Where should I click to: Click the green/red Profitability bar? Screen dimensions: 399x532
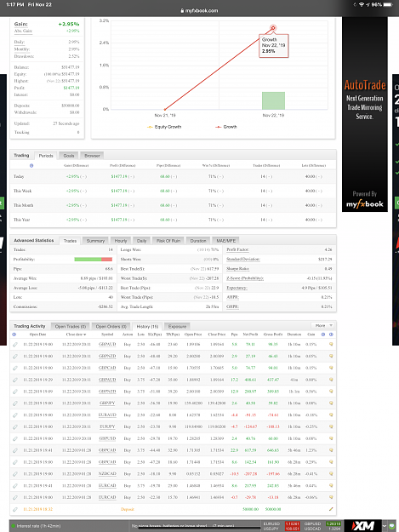coord(94,260)
